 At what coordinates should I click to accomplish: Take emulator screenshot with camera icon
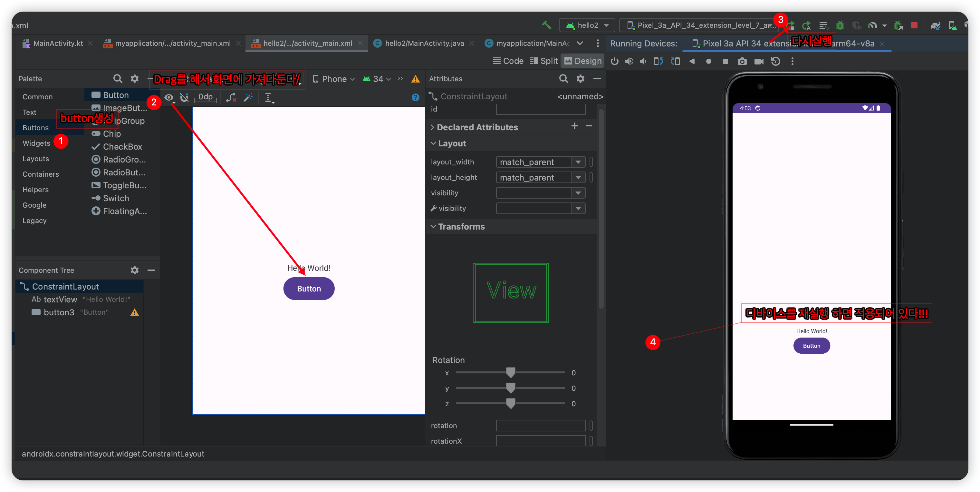742,61
